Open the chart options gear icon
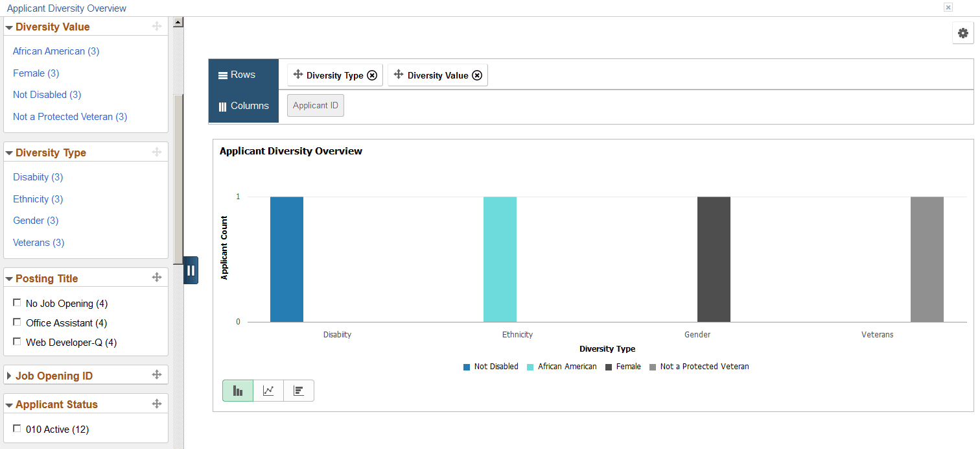Screen dimensions: 980x449 click(x=962, y=32)
